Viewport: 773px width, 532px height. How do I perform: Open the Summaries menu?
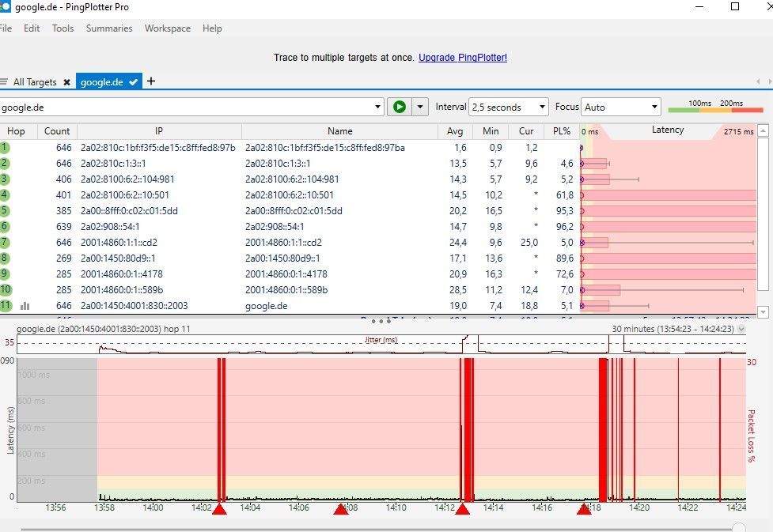109,28
